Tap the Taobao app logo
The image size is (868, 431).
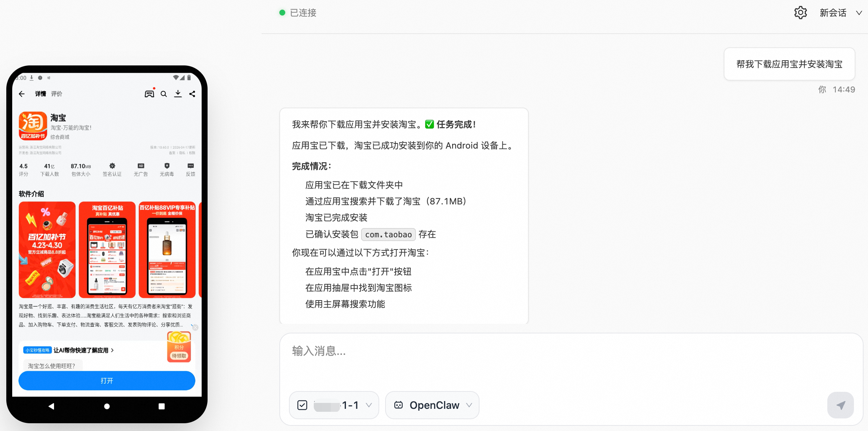pos(33,126)
